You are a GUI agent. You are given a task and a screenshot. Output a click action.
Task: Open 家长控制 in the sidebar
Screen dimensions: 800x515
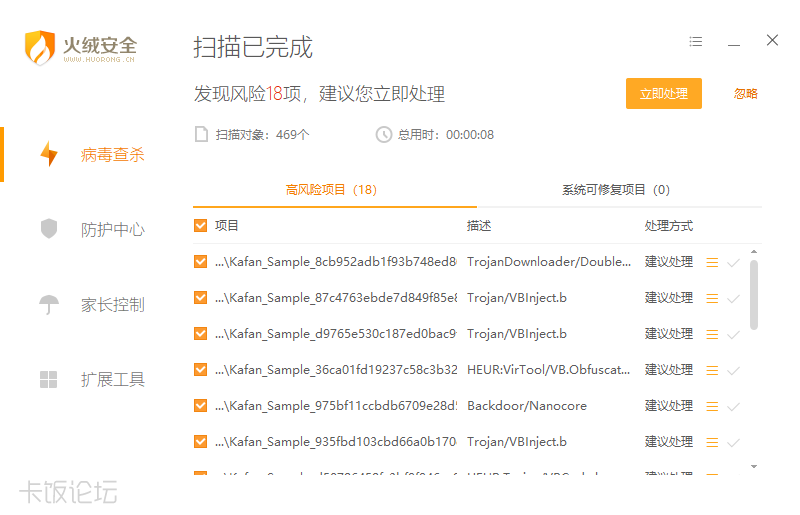tap(113, 305)
